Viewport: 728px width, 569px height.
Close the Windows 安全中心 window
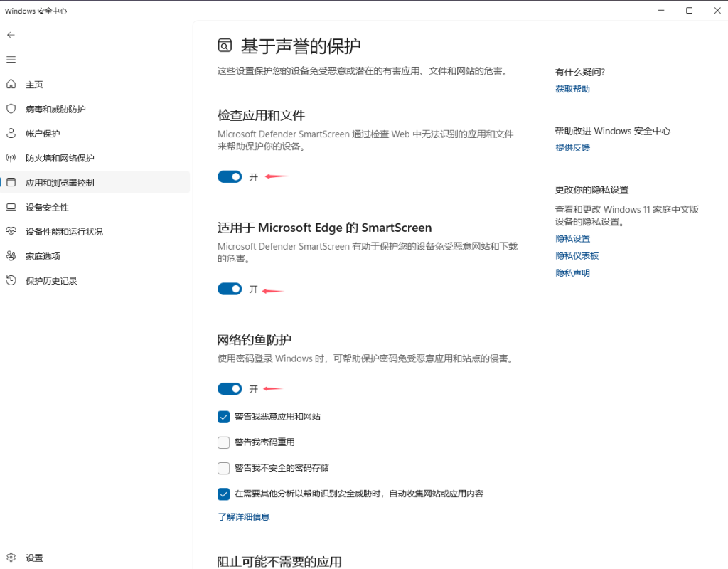(717, 10)
